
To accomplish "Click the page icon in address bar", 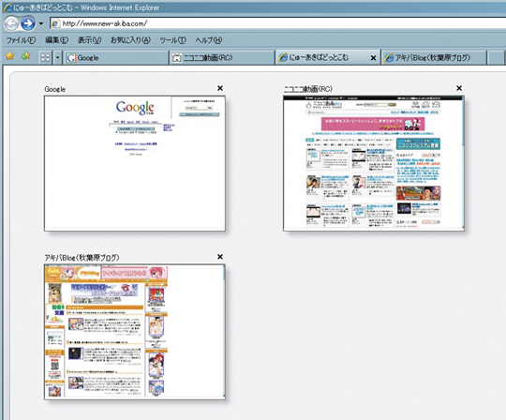I will coord(56,23).
